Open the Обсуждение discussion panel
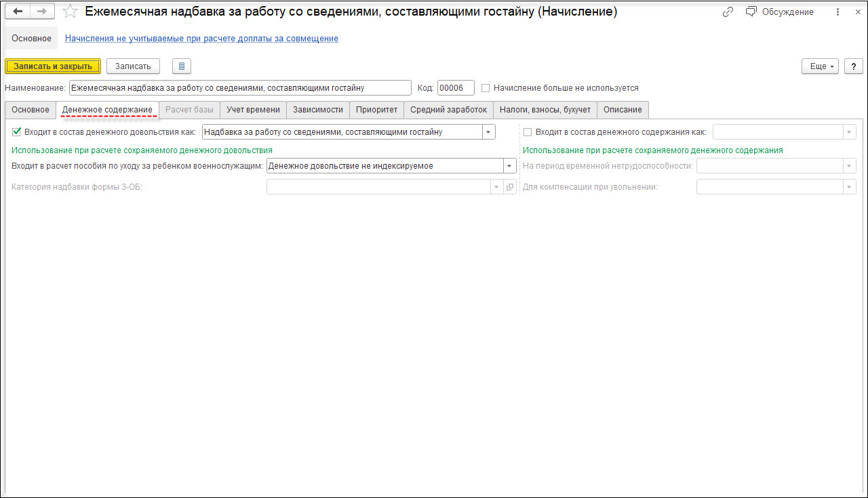Image resolution: width=868 pixels, height=498 pixels. tap(779, 12)
